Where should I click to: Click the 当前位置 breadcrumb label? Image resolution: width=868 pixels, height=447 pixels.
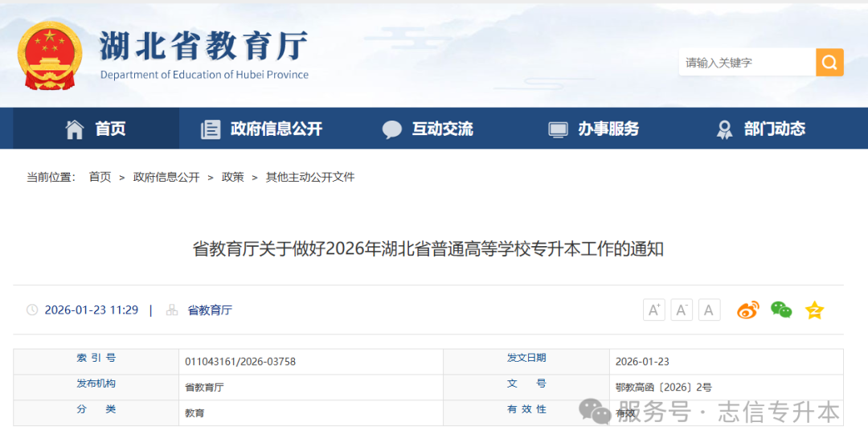click(x=51, y=177)
